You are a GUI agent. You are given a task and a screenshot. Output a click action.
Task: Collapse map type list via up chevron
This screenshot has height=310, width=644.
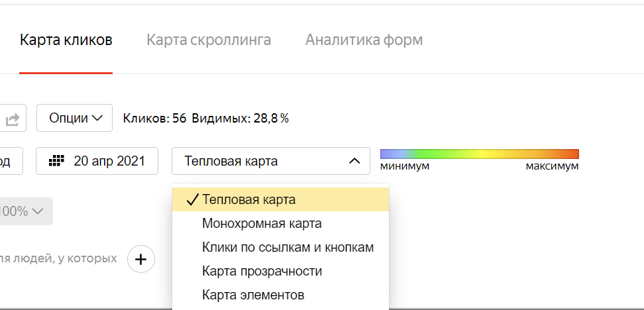[x=354, y=161]
